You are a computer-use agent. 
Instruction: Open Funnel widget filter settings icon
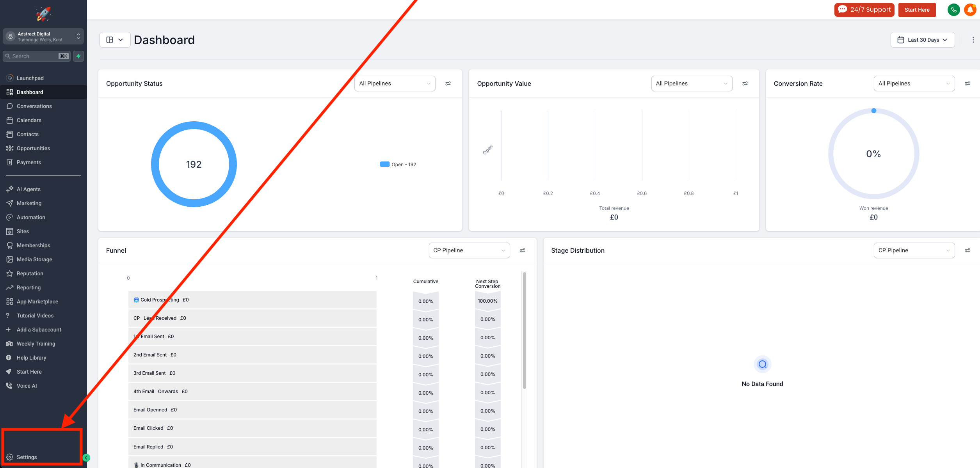[523, 250]
